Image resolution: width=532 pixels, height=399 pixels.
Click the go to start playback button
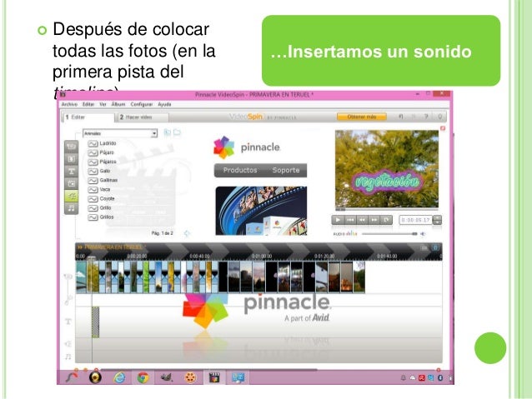tap(350, 220)
